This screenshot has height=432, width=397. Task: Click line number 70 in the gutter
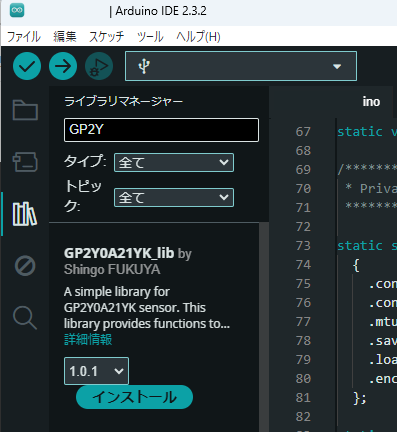click(x=303, y=189)
